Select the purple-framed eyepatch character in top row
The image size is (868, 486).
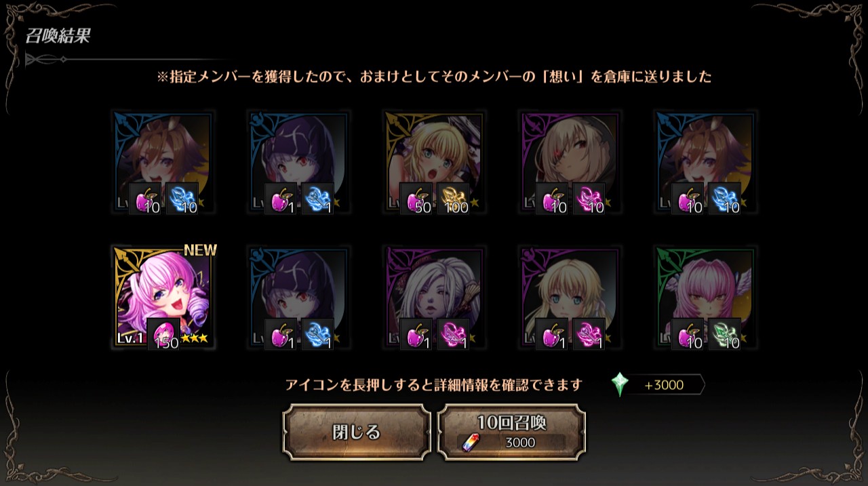pos(570,163)
